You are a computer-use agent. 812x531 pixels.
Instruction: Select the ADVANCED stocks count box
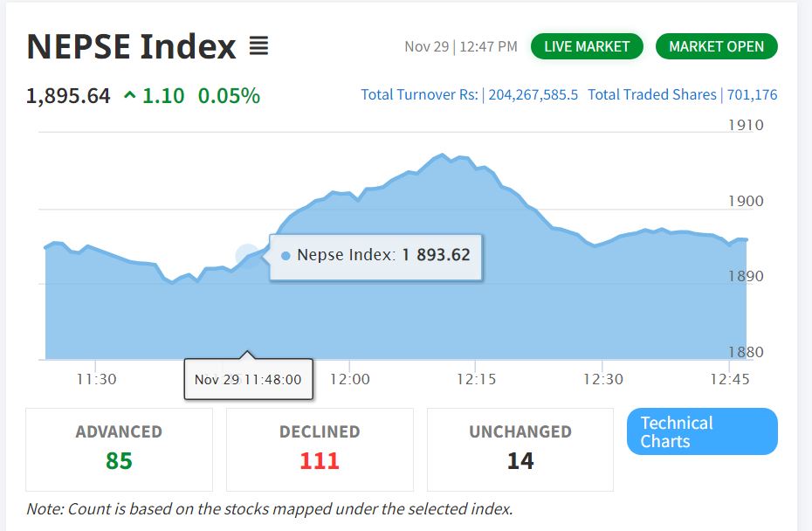pyautogui.click(x=119, y=449)
